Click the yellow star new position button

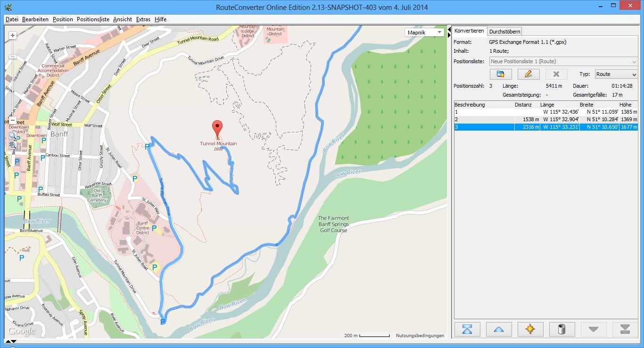530,329
